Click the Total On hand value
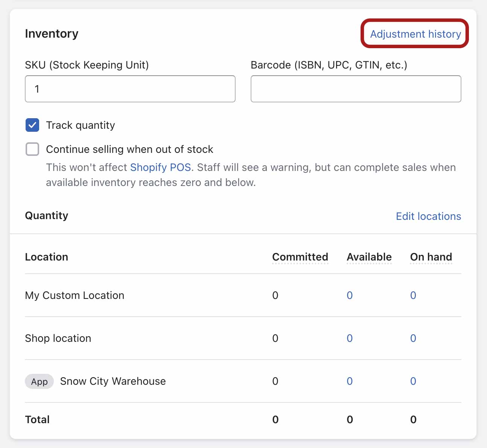Image resolution: width=487 pixels, height=448 pixels. [x=413, y=419]
